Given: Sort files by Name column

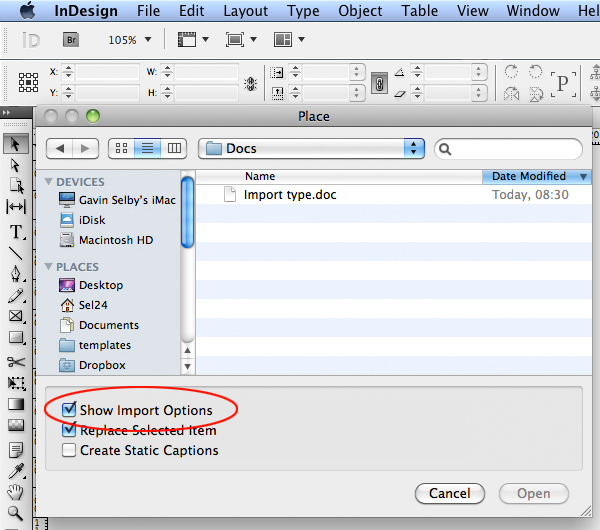Looking at the screenshot, I should 339,176.
